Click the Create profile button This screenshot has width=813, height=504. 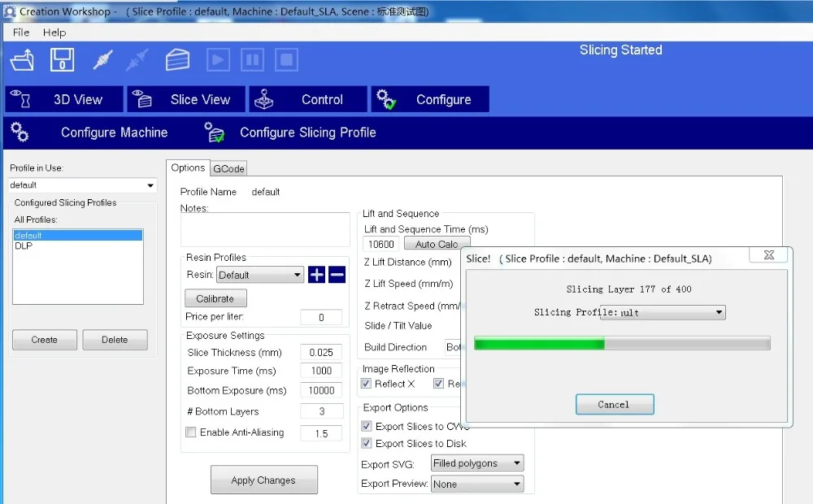point(45,340)
